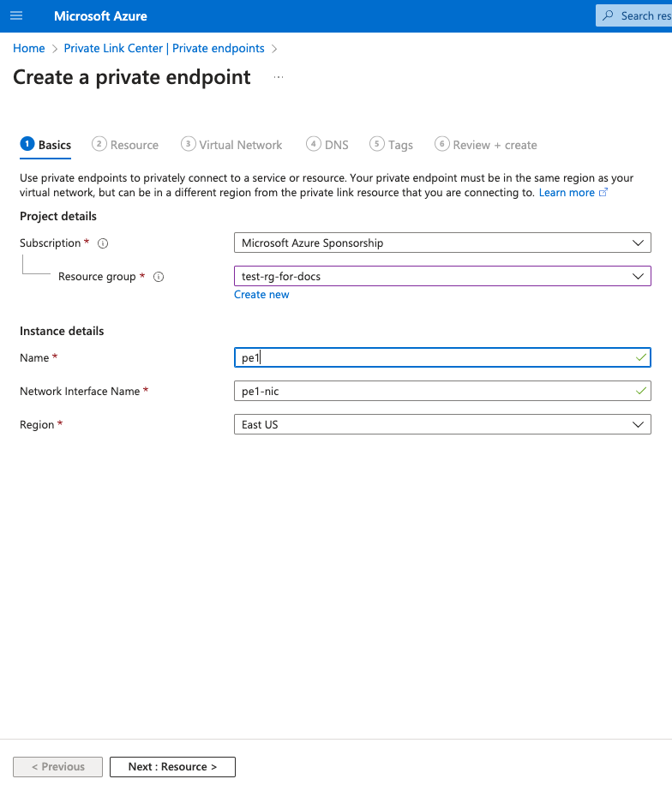View the Subscription info tooltip icon
Screen dimensions: 672x791
102,243
